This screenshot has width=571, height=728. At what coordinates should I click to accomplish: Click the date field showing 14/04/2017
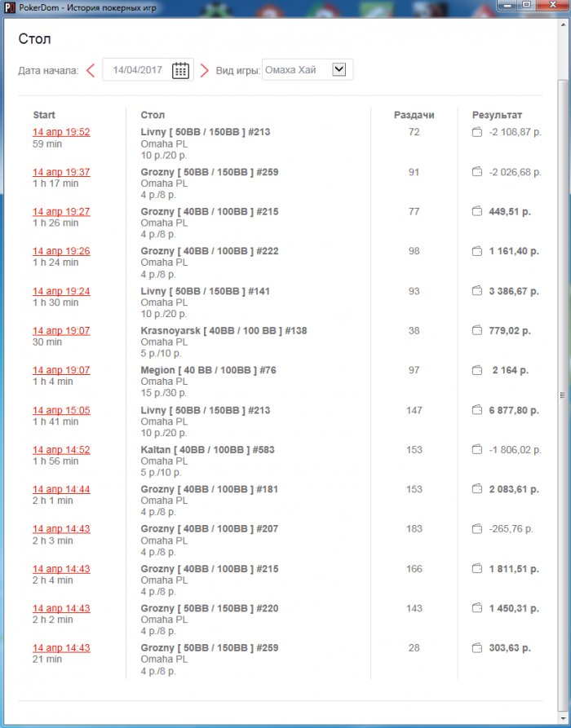click(x=138, y=70)
